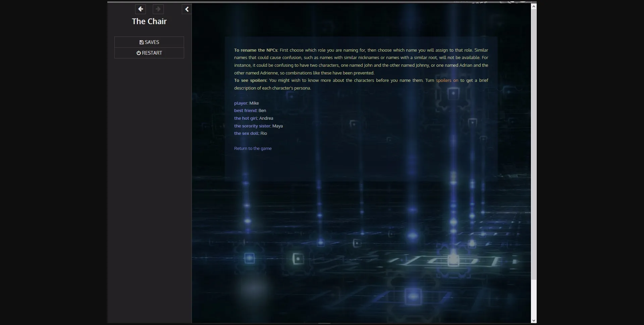Open the SAVES panel

click(x=149, y=42)
